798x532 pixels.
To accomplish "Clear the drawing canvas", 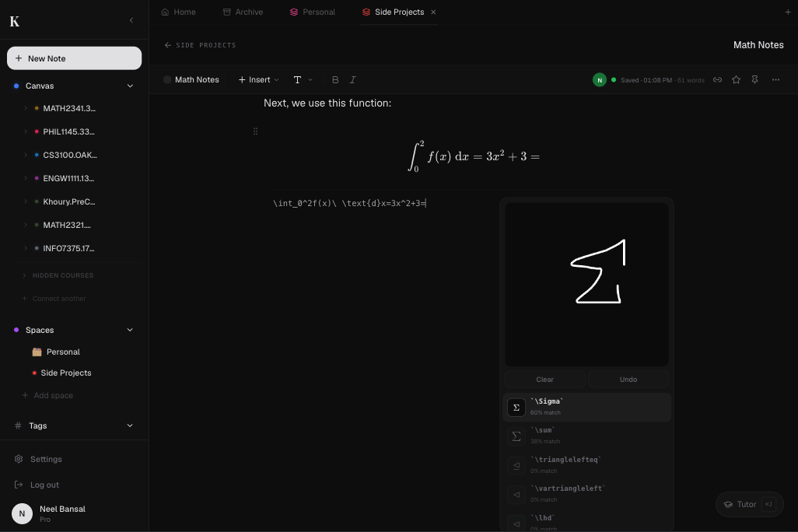I will [544, 380].
